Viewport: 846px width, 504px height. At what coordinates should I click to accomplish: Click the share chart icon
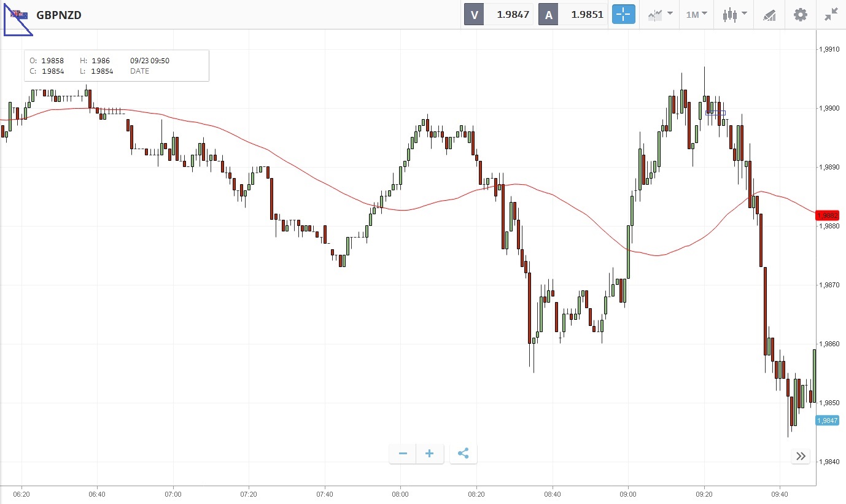coord(464,454)
